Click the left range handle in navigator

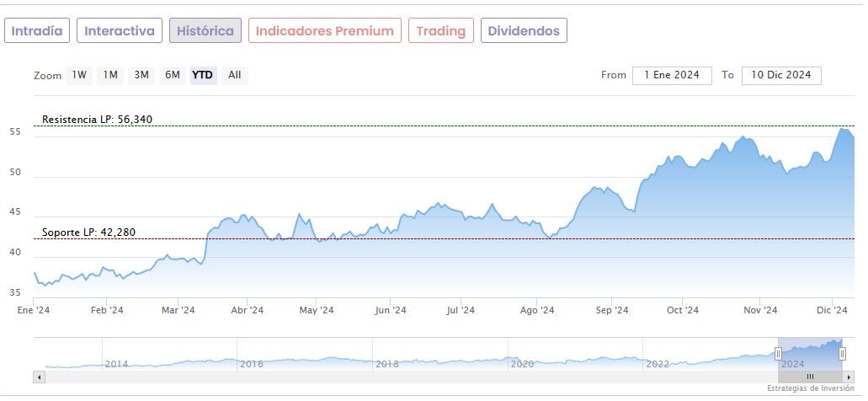click(x=779, y=354)
